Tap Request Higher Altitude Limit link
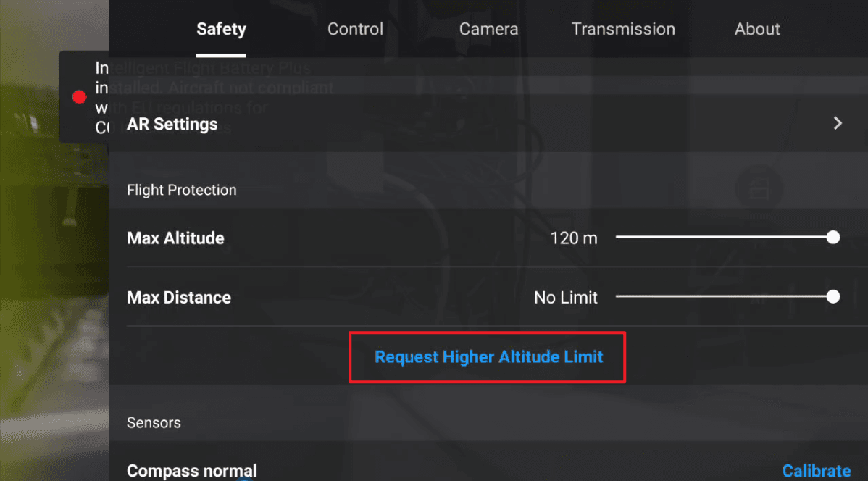The width and height of the screenshot is (868, 481). tap(488, 356)
